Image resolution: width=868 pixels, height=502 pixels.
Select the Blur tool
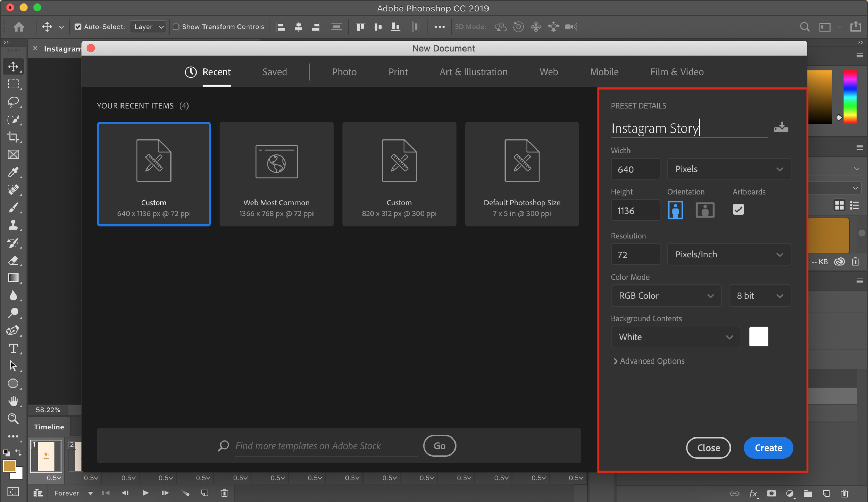click(x=13, y=296)
